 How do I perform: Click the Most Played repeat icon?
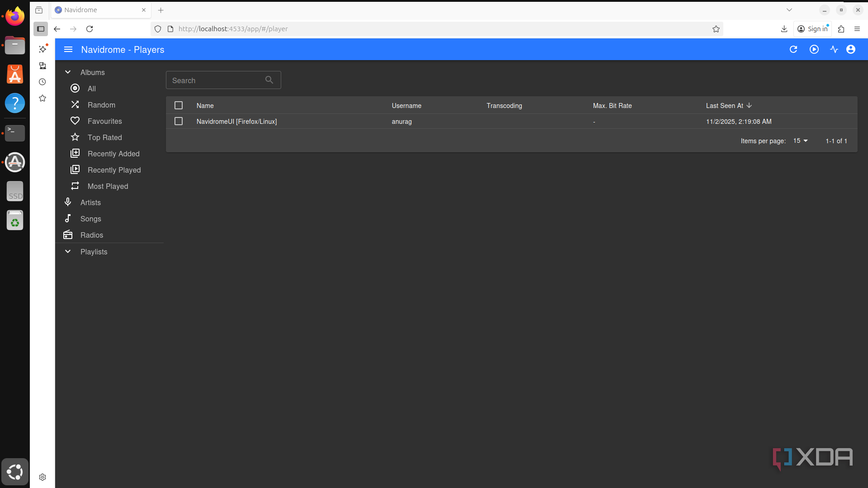click(75, 186)
